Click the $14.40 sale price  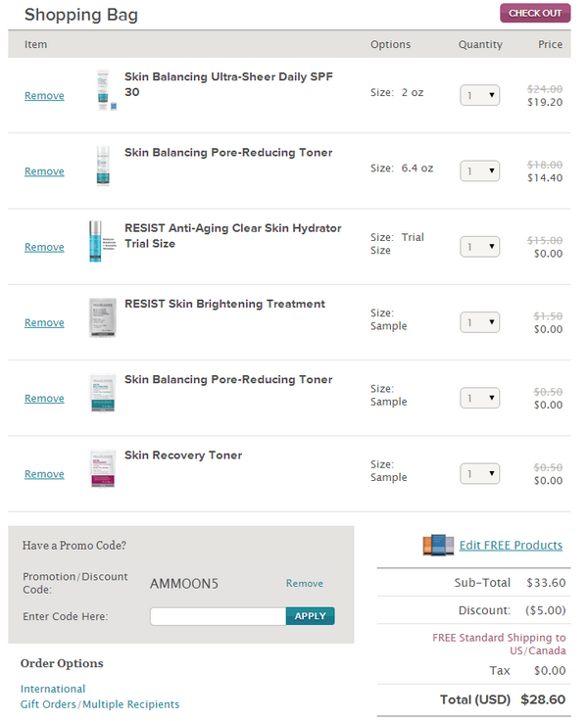tap(545, 178)
